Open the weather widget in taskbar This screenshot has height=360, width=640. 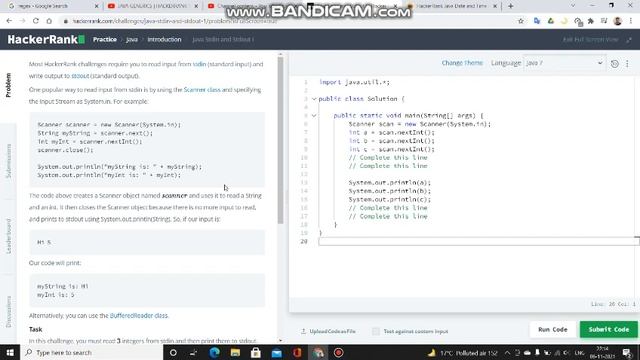coord(462,353)
